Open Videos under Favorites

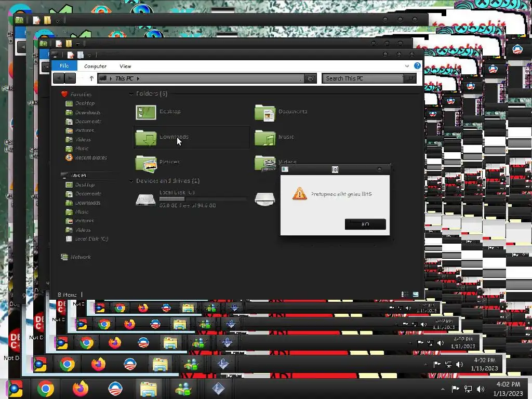coord(83,139)
